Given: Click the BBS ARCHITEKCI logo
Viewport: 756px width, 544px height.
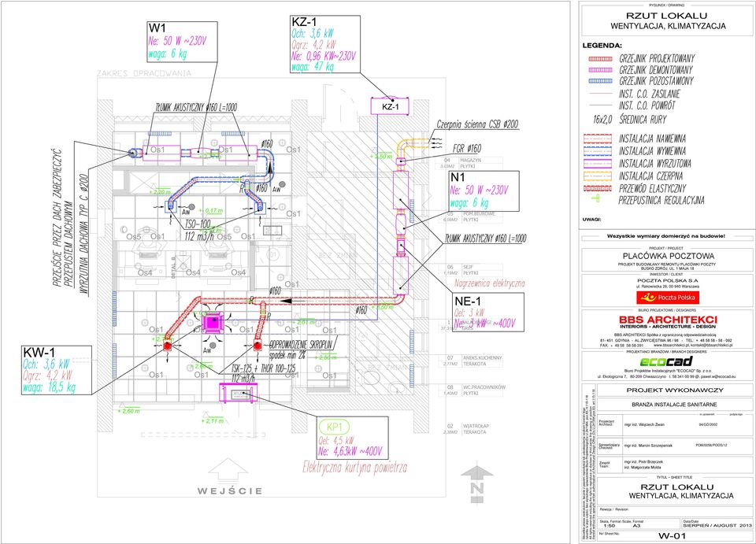Looking at the screenshot, I should (669, 322).
